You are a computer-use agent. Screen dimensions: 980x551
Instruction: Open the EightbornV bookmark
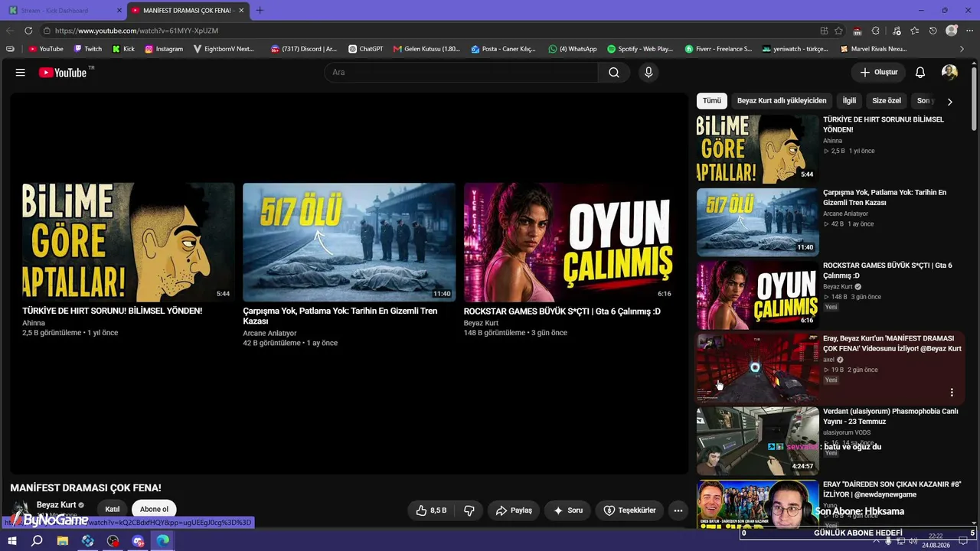tap(224, 49)
